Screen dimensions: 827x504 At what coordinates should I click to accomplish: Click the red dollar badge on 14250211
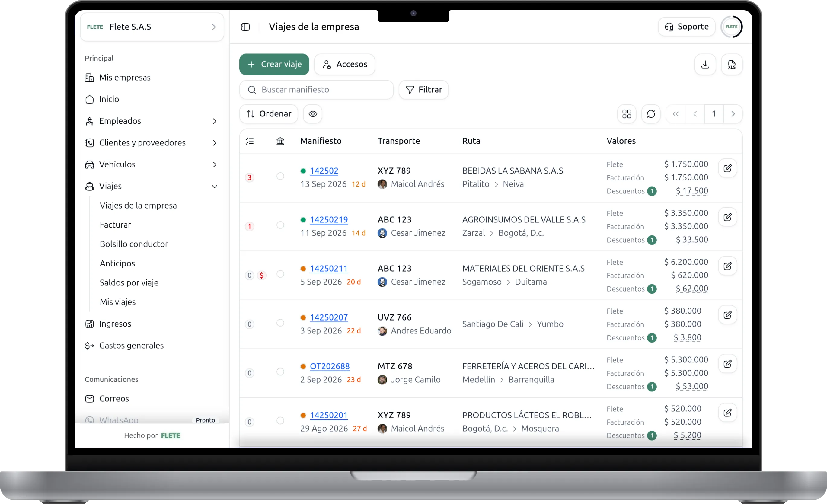tap(261, 276)
